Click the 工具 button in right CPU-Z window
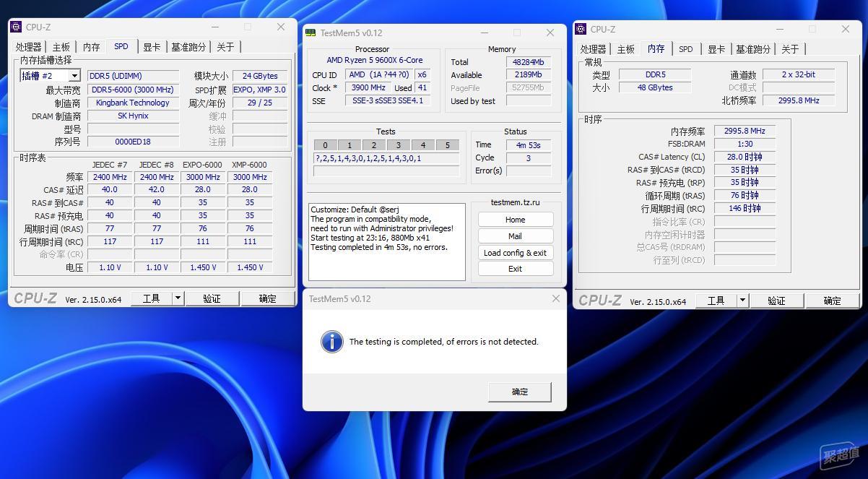 (716, 301)
